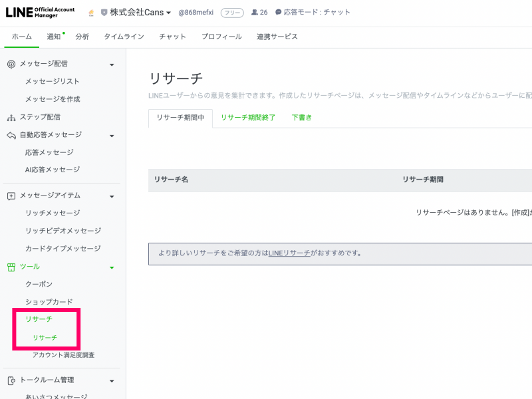Collapse the メッセージ配信 section arrow
The width and height of the screenshot is (532, 399).
click(112, 65)
